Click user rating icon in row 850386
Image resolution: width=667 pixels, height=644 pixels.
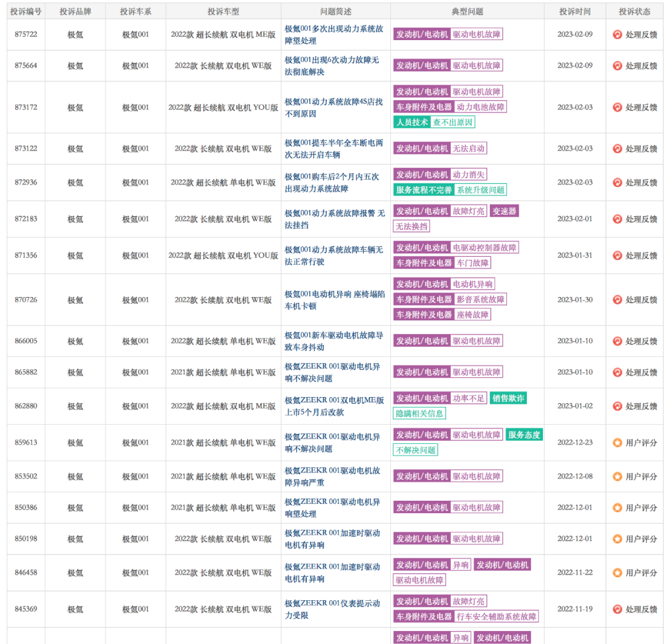tap(617, 508)
